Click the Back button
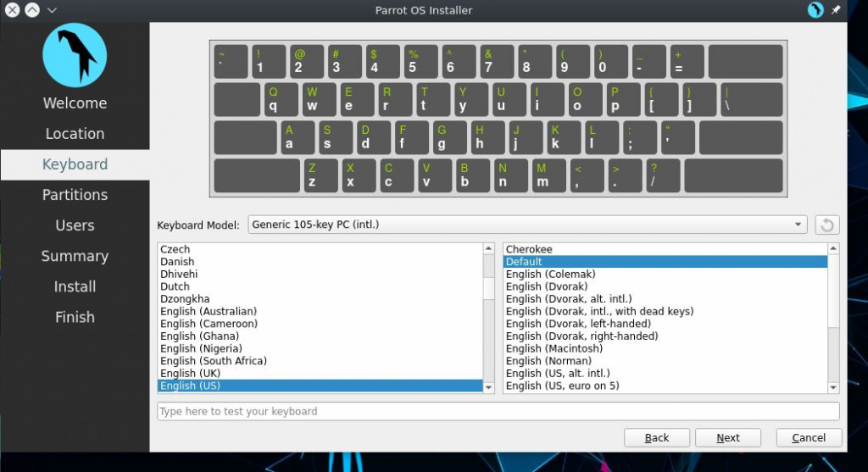The width and height of the screenshot is (868, 472). click(657, 438)
